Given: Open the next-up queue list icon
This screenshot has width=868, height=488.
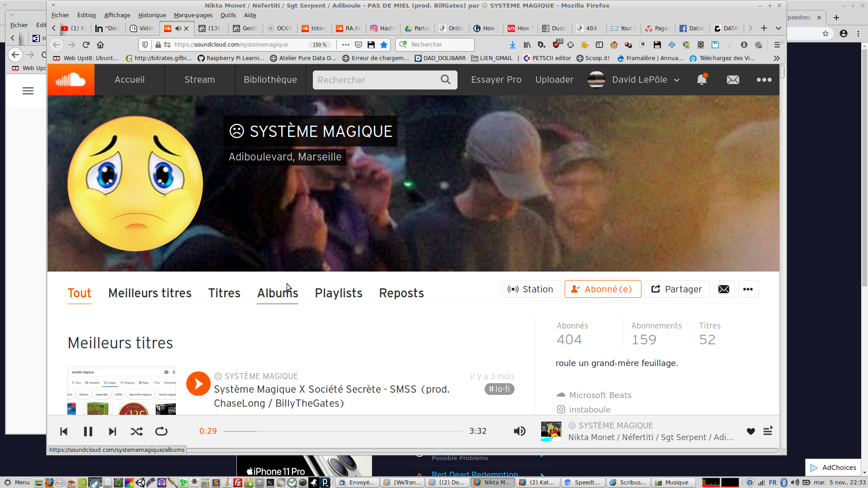Looking at the screenshot, I should 768,432.
